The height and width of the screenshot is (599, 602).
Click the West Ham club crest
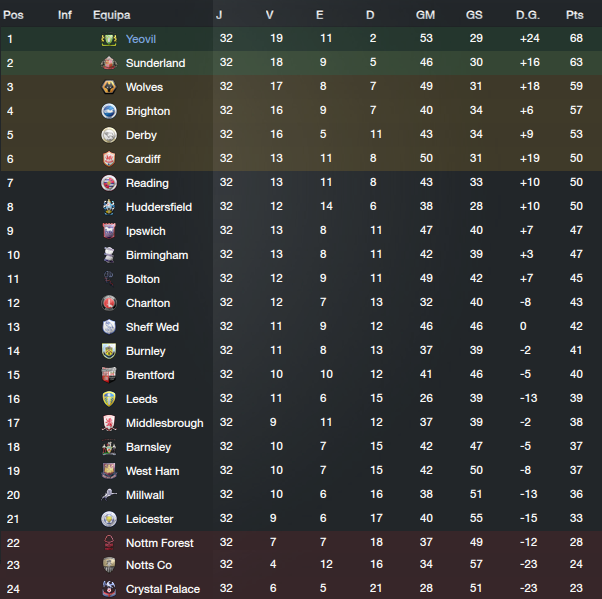(109, 471)
